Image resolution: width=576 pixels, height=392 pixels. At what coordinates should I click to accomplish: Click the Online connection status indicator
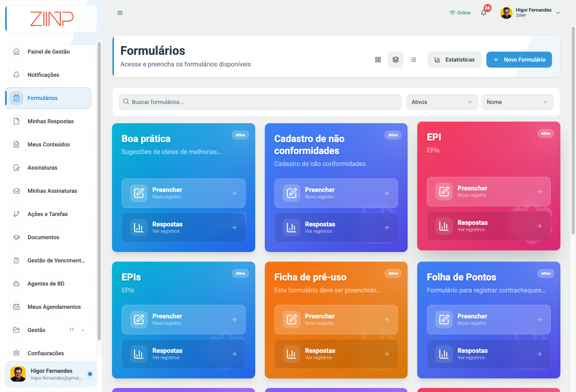coord(460,13)
